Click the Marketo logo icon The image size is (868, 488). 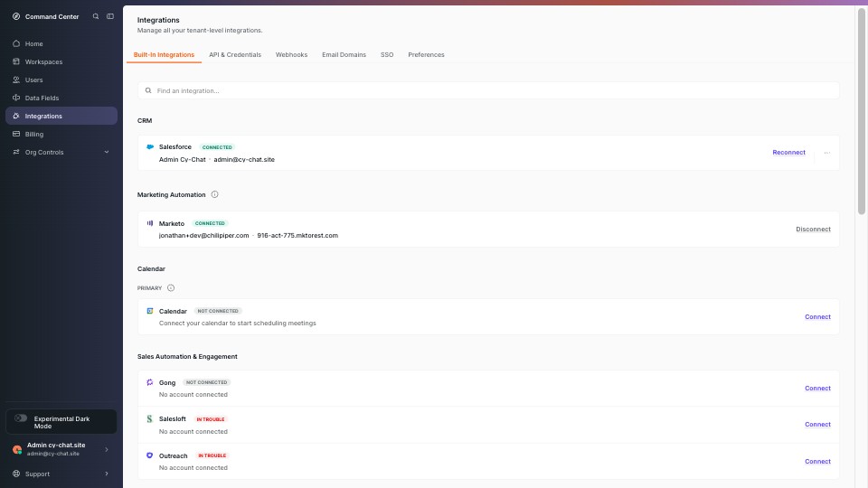(149, 223)
